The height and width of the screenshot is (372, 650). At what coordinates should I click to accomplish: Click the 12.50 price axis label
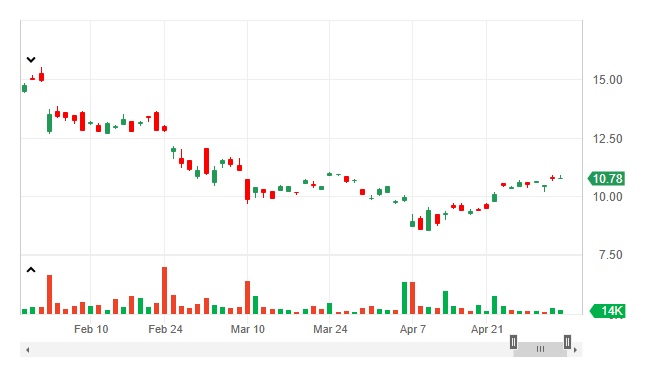(607, 139)
